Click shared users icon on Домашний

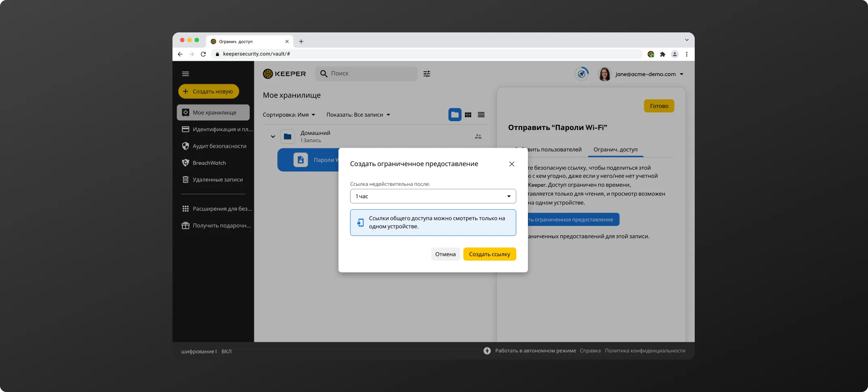pos(478,136)
